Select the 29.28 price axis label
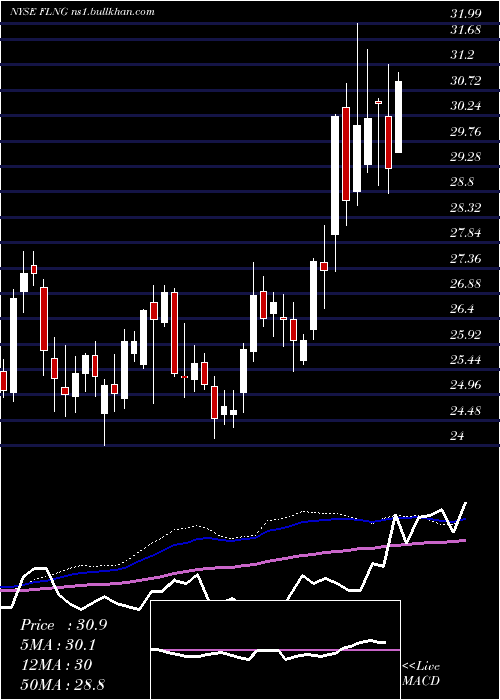This screenshot has width=500, height=700. point(466,157)
